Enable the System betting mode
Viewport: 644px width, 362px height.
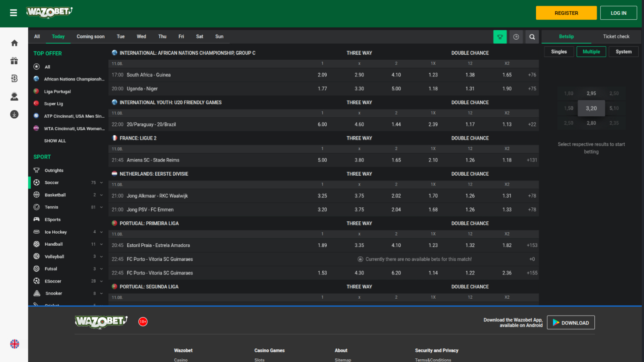[x=623, y=52]
